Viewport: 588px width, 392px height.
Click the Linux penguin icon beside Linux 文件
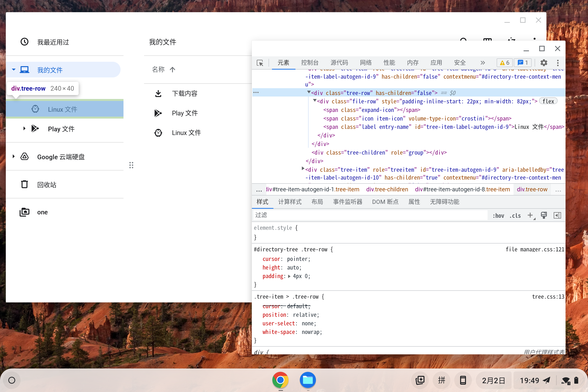[x=35, y=109]
